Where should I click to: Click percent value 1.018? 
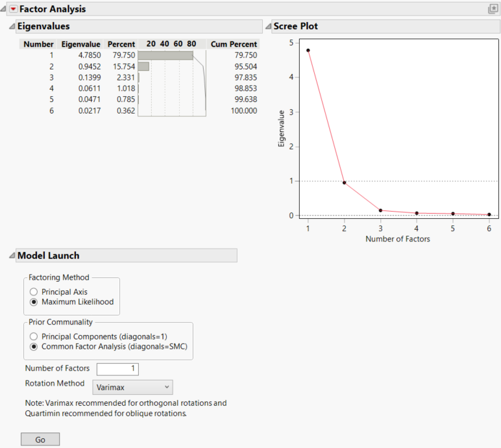tap(126, 88)
